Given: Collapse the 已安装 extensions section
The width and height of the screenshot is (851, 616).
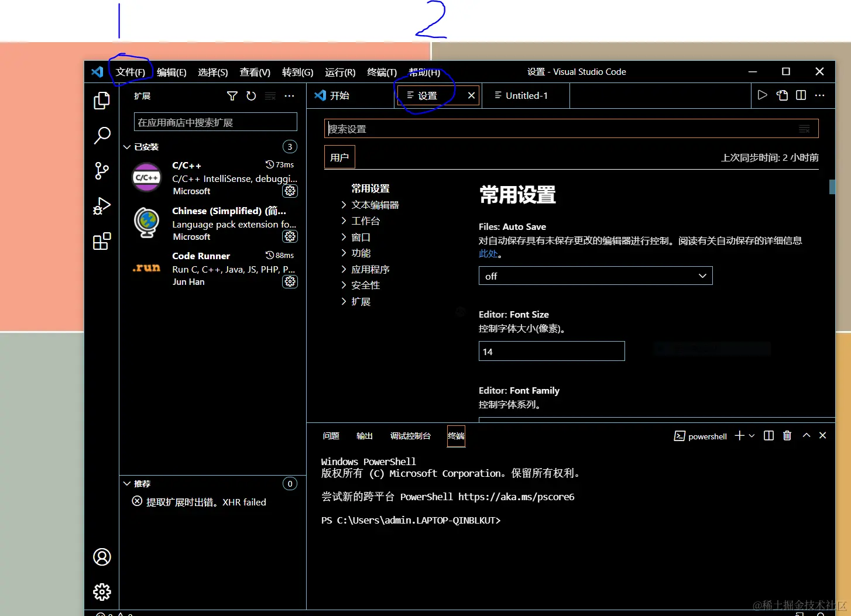Looking at the screenshot, I should point(127,147).
